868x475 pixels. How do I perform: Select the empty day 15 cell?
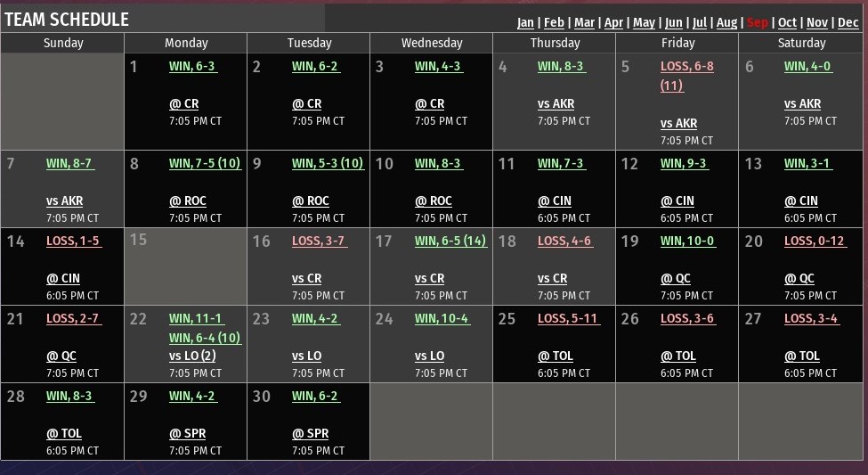[x=186, y=266]
